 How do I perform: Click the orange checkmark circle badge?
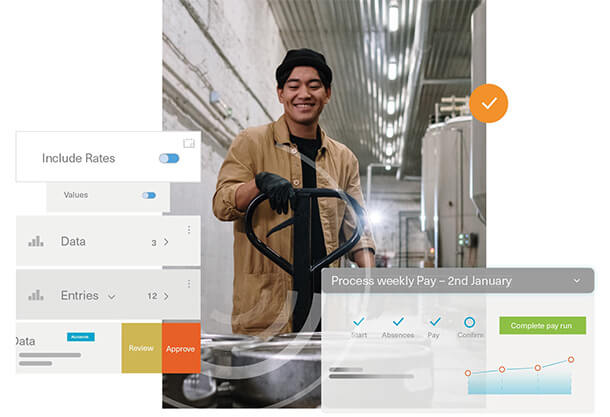click(x=489, y=103)
